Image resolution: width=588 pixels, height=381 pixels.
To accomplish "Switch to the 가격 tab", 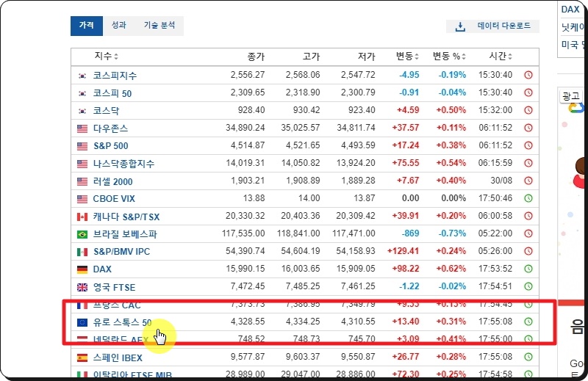I will pos(87,26).
